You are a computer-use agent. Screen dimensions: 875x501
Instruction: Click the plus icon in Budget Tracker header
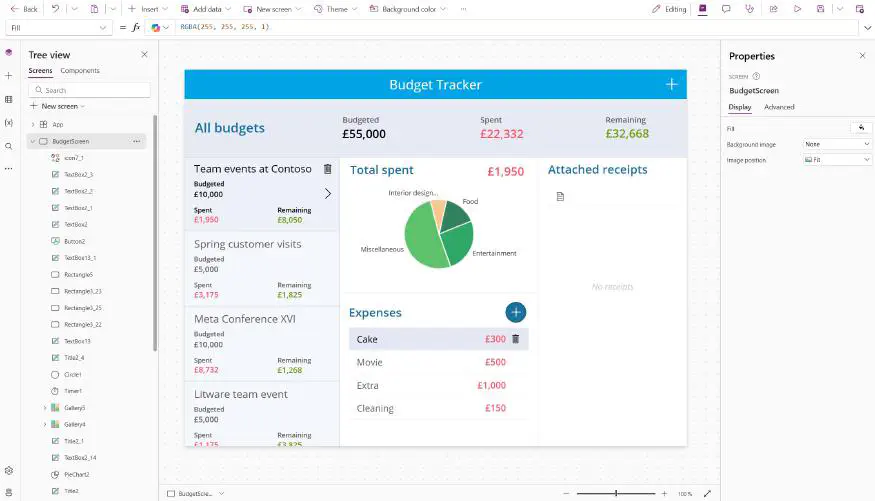coord(671,84)
